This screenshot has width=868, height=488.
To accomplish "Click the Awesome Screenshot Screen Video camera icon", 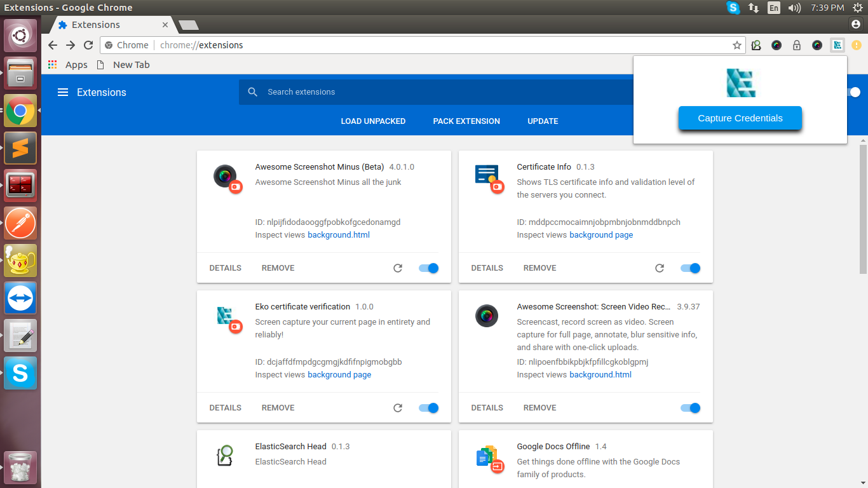I will 487,316.
